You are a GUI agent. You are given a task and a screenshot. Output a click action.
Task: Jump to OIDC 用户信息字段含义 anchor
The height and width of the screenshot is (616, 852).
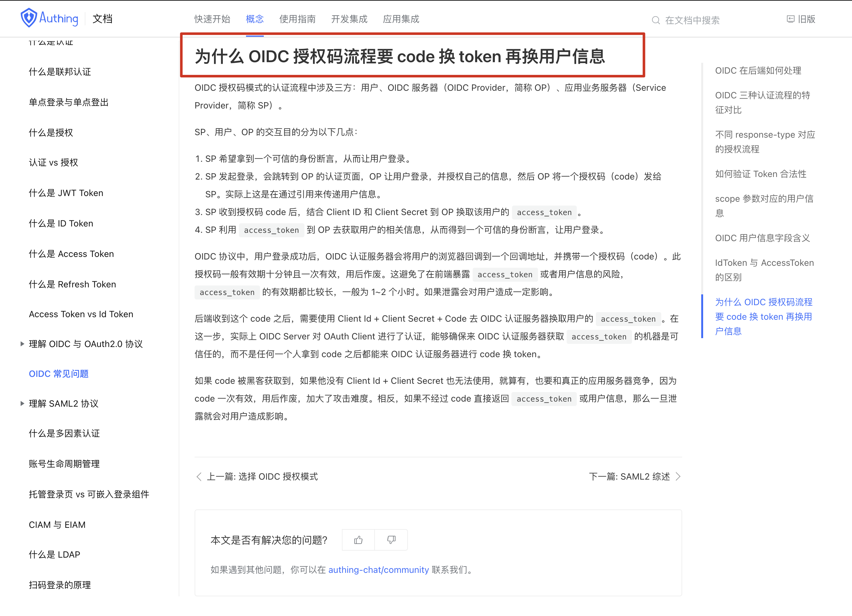(762, 238)
